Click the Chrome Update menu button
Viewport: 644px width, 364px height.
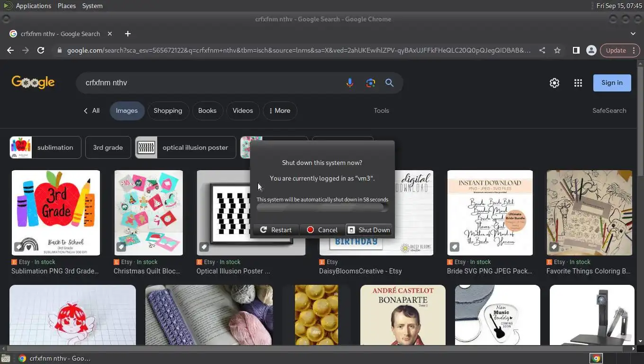[620, 50]
